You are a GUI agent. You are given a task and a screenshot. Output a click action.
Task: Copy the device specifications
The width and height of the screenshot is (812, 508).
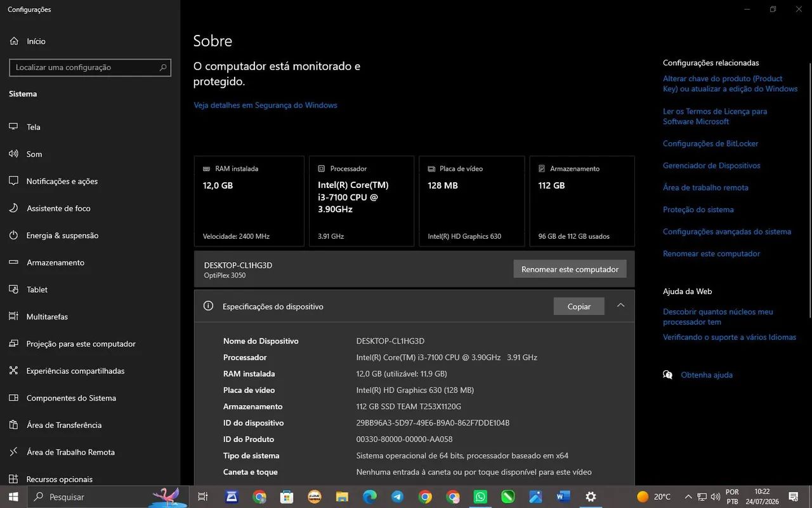pyautogui.click(x=579, y=306)
